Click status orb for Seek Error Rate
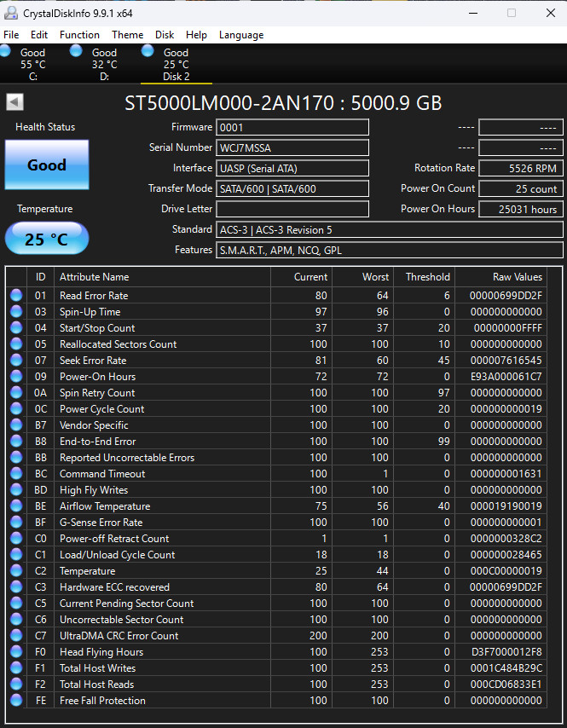Image resolution: width=567 pixels, height=728 pixels. (16, 361)
